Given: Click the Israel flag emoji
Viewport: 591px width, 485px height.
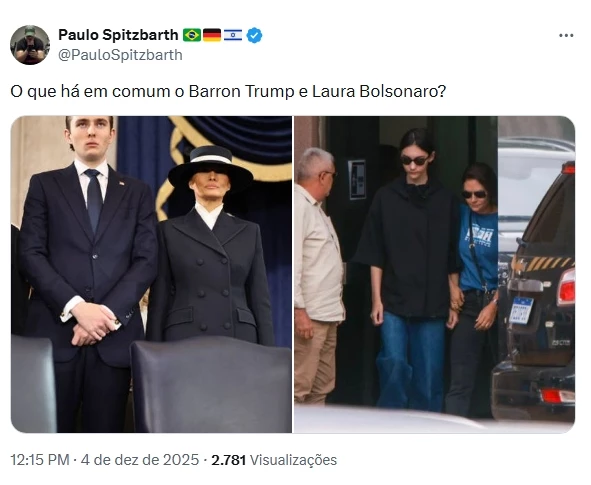Looking at the screenshot, I should tap(233, 35).
